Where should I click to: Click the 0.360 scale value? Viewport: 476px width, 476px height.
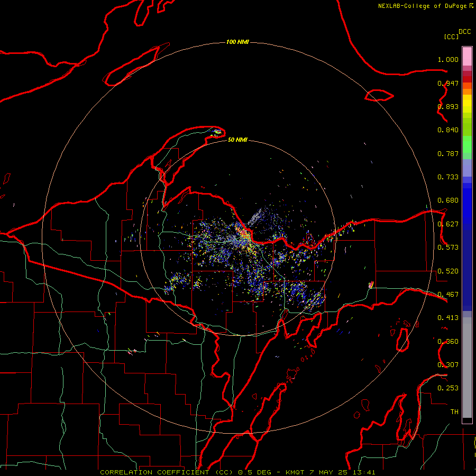448,342
